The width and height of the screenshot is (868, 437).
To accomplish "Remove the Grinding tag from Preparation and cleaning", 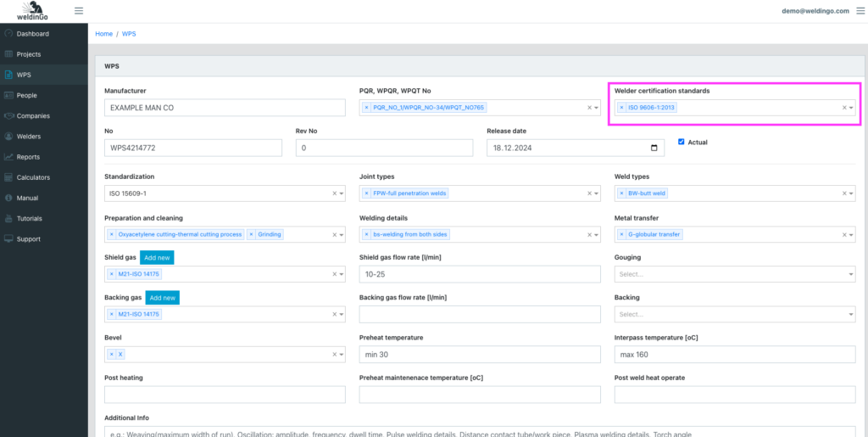I will [251, 234].
